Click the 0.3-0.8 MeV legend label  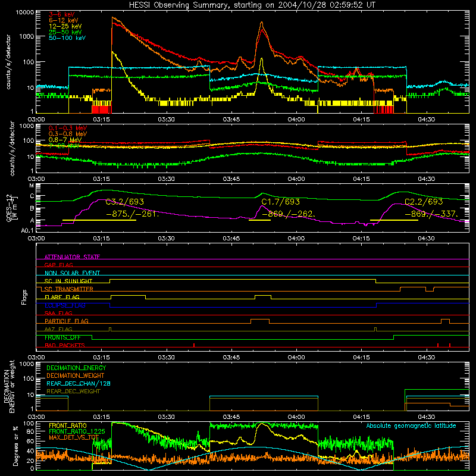[x=68, y=134]
